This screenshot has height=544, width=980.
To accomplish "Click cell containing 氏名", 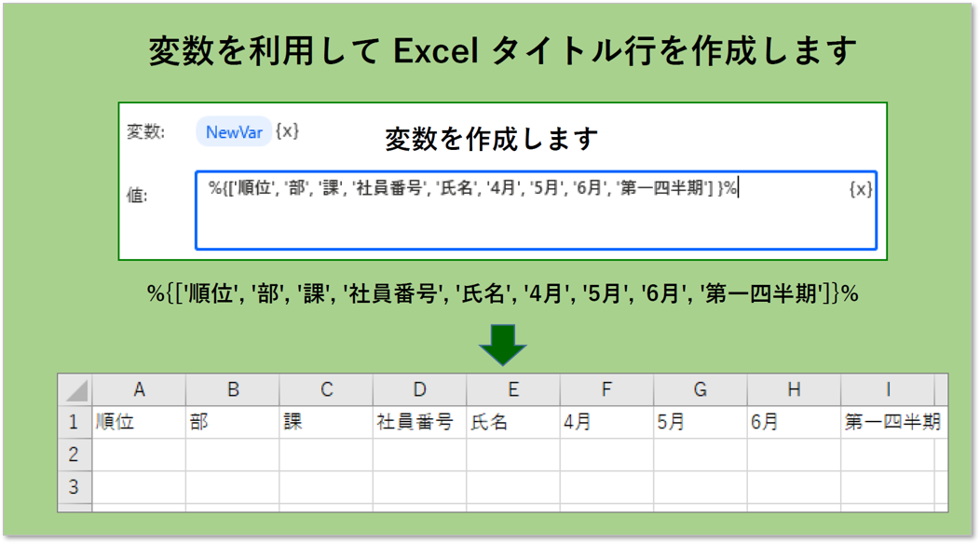I will click(513, 422).
